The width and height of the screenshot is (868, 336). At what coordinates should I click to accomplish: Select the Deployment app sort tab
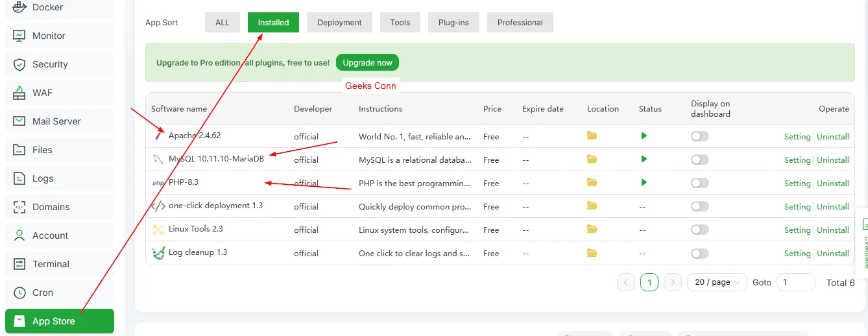(x=339, y=22)
